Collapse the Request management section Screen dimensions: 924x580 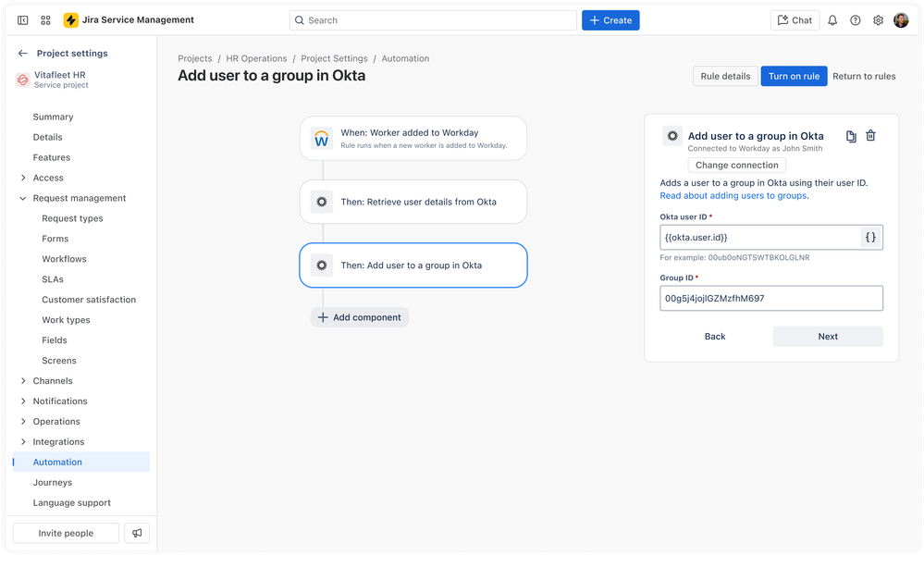coord(23,198)
